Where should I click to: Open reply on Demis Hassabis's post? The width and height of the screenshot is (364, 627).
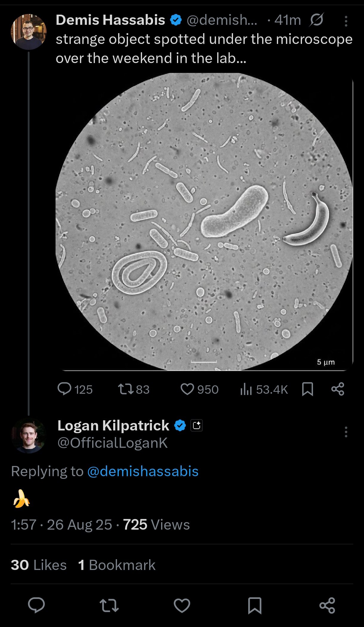(64, 389)
